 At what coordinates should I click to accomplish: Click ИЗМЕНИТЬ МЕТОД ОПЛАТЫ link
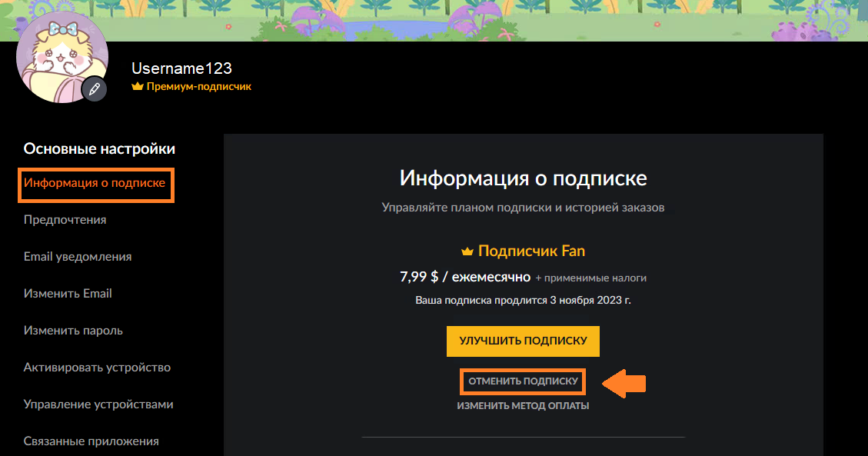point(523,406)
